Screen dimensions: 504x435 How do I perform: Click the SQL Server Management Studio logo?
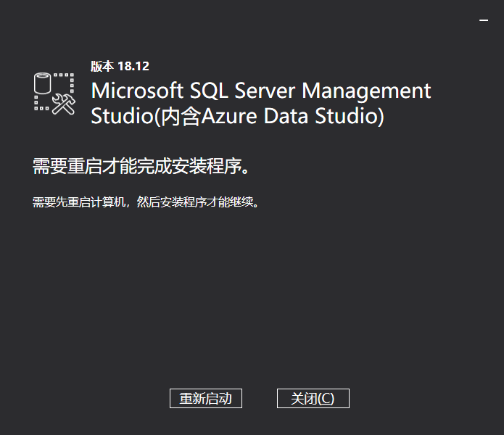pyautogui.click(x=54, y=94)
